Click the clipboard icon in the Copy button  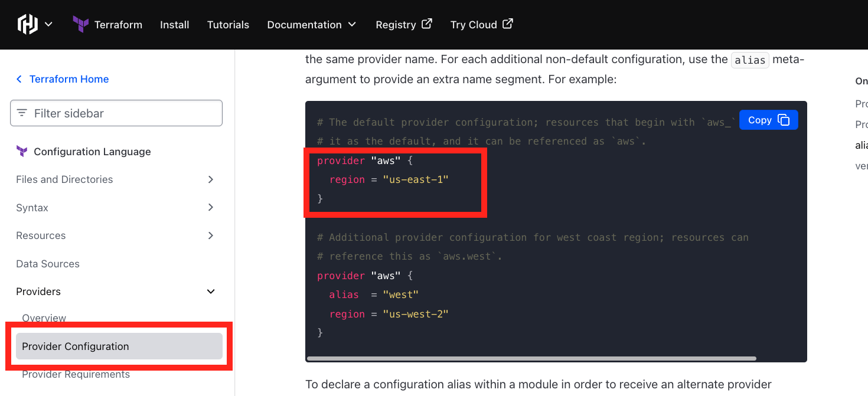click(x=784, y=120)
